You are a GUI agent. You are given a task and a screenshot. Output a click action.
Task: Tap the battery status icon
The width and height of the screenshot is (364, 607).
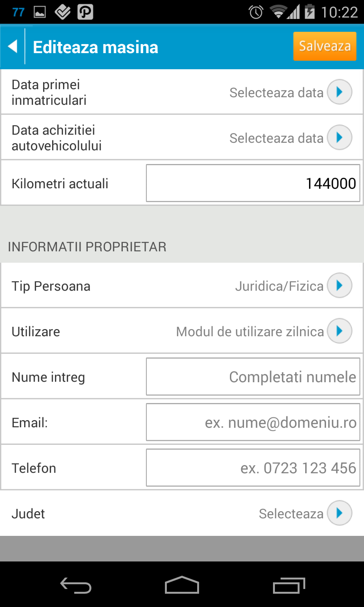pyautogui.click(x=309, y=12)
